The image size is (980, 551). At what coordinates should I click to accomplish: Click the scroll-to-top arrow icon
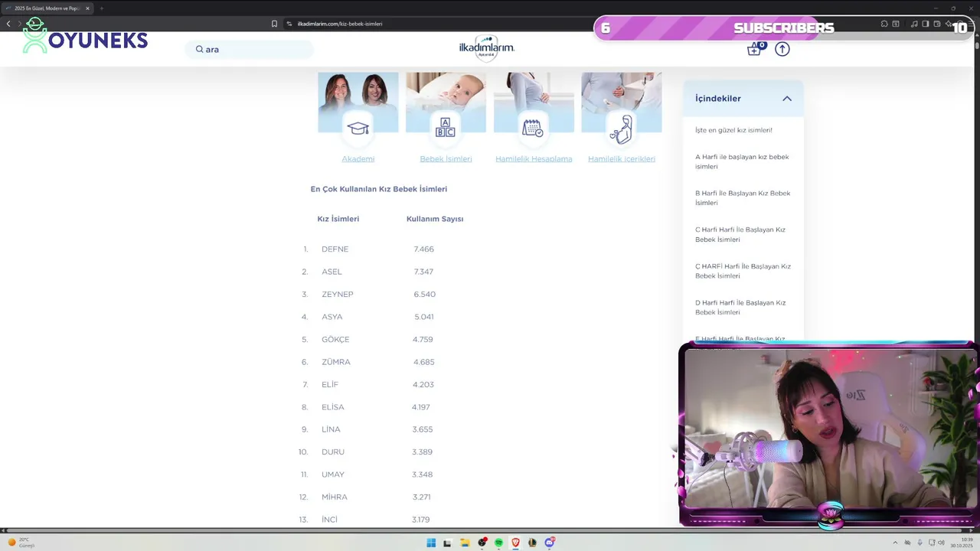[782, 49]
